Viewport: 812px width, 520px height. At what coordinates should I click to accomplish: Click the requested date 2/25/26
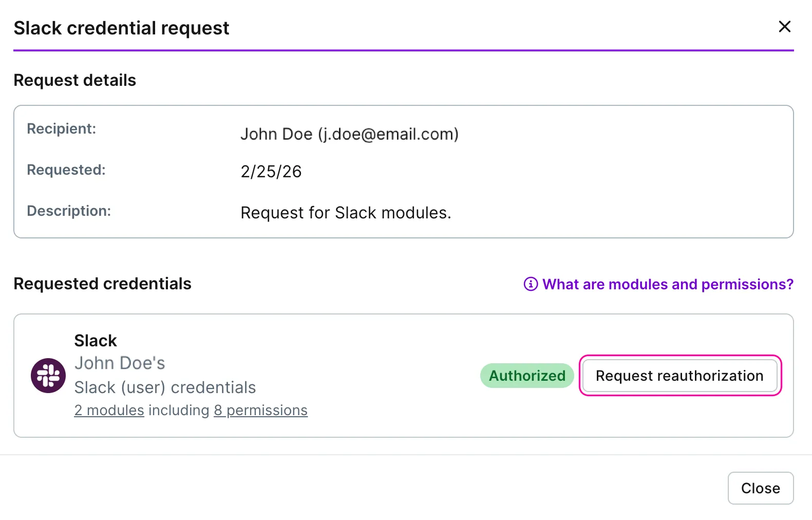271,172
